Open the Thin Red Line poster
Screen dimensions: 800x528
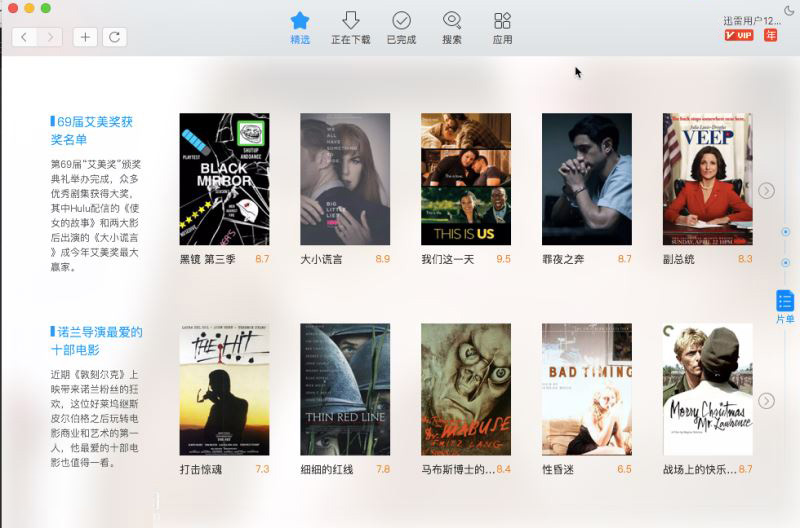(345, 389)
